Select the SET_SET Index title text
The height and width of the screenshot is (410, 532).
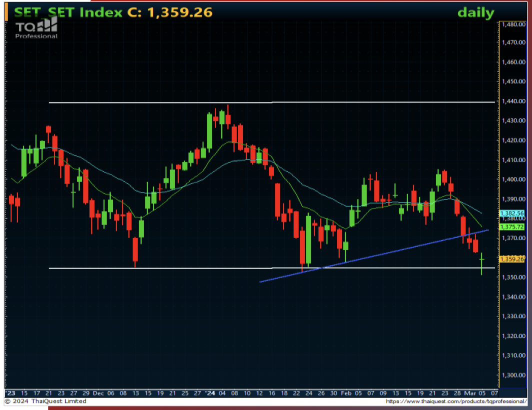pyautogui.click(x=68, y=12)
